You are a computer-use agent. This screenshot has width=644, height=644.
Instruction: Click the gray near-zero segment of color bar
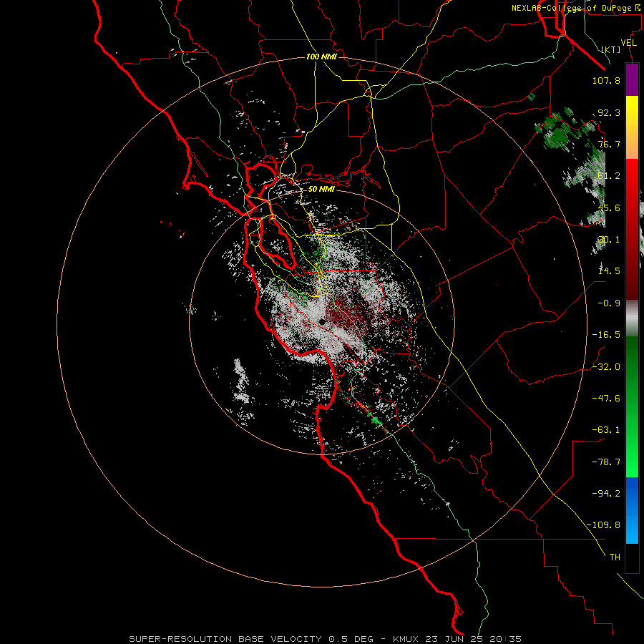(x=632, y=318)
